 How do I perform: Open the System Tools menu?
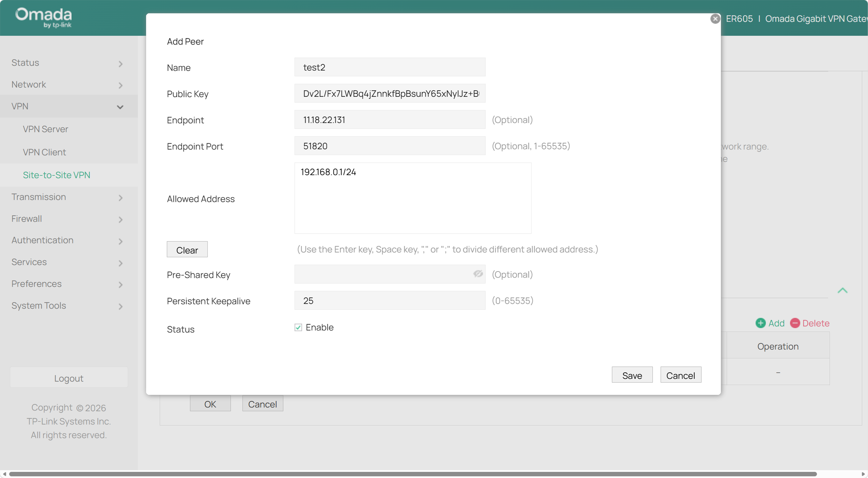point(39,305)
